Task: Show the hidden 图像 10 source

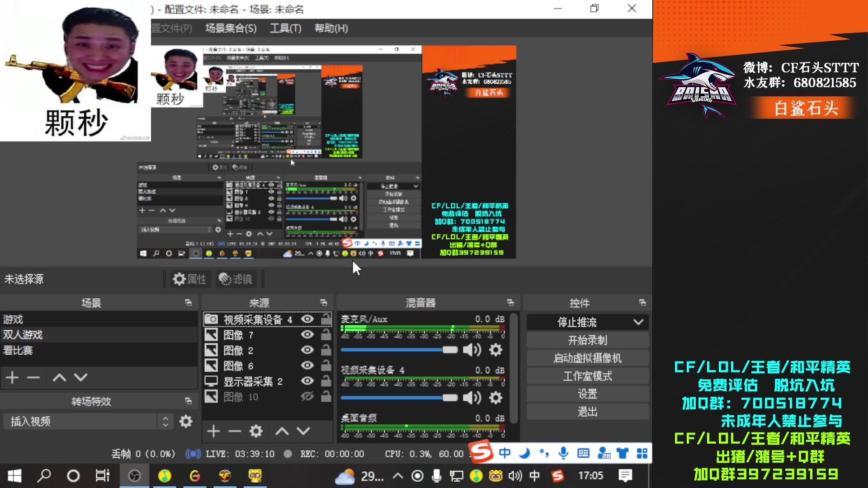Action: click(x=307, y=396)
